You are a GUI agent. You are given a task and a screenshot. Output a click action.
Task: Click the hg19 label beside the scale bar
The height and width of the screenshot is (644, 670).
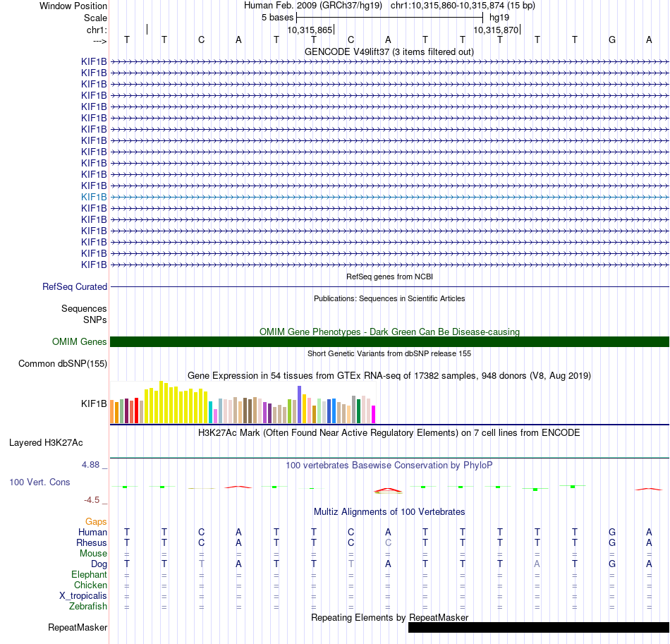click(499, 18)
